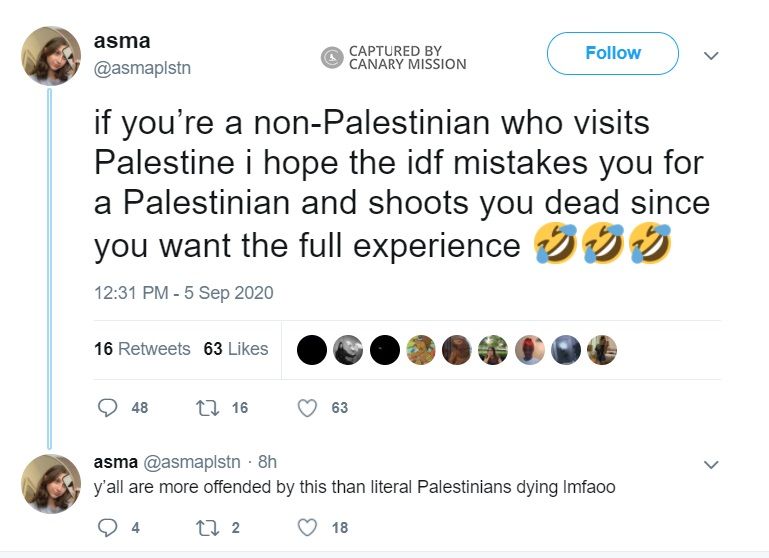
Task: Open the main tweet options chevron
Action: (711, 56)
